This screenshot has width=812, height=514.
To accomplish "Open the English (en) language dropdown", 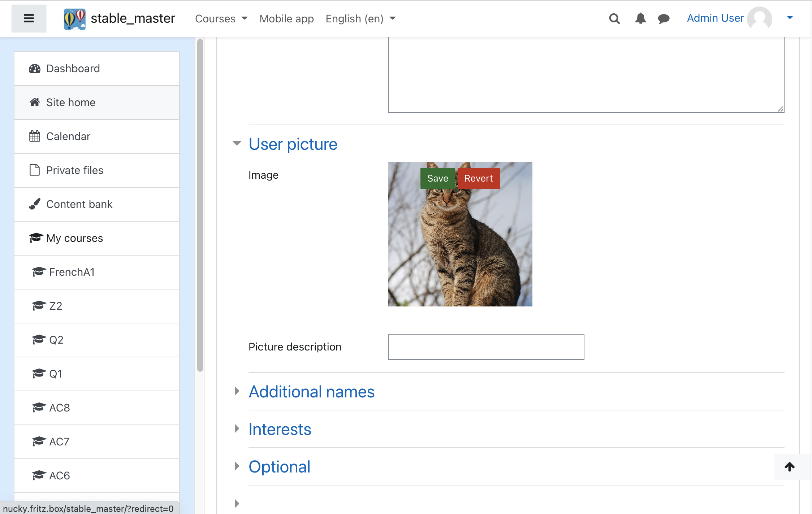I will [x=360, y=18].
